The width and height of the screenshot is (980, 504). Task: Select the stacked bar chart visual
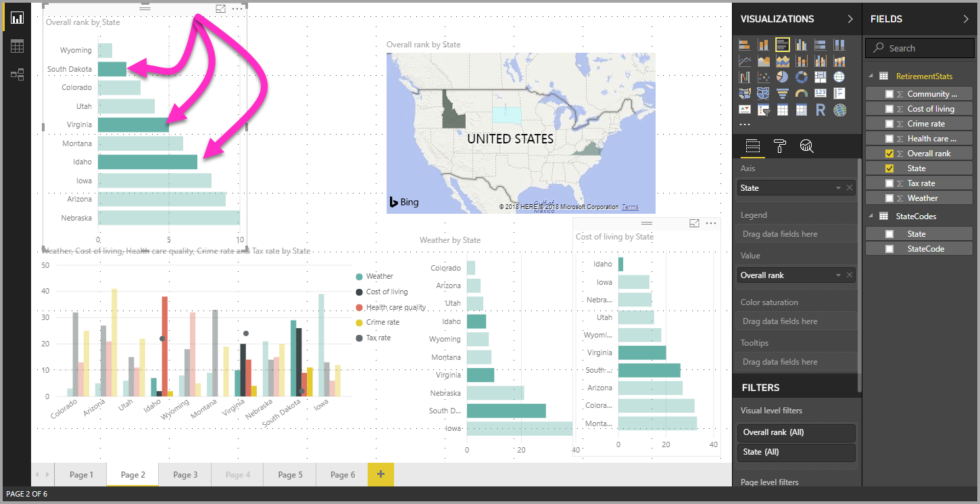pyautogui.click(x=745, y=45)
